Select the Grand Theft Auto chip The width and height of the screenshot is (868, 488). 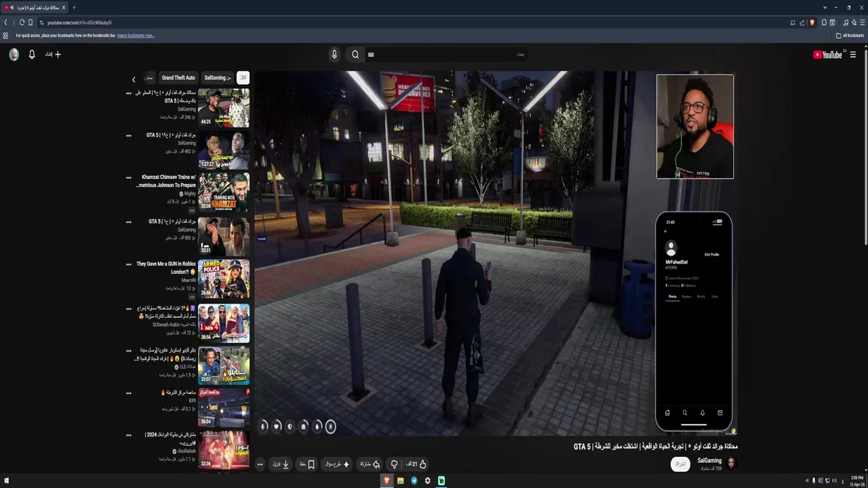coord(178,78)
